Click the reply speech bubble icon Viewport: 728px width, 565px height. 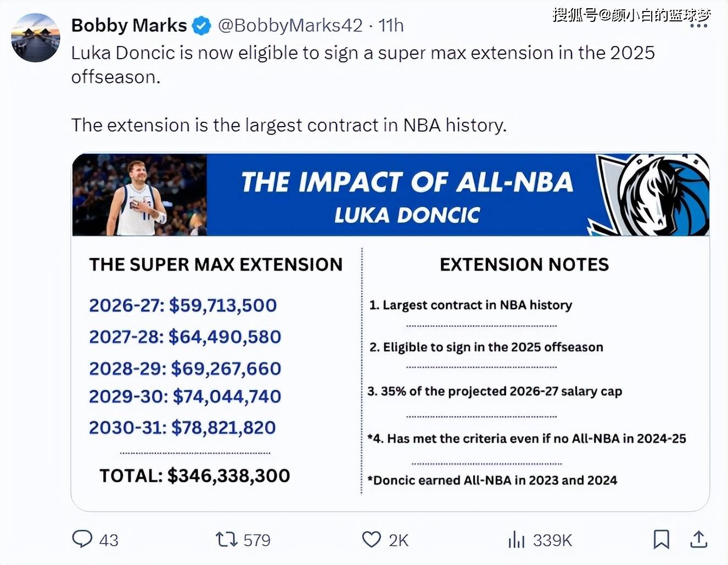pos(82,539)
